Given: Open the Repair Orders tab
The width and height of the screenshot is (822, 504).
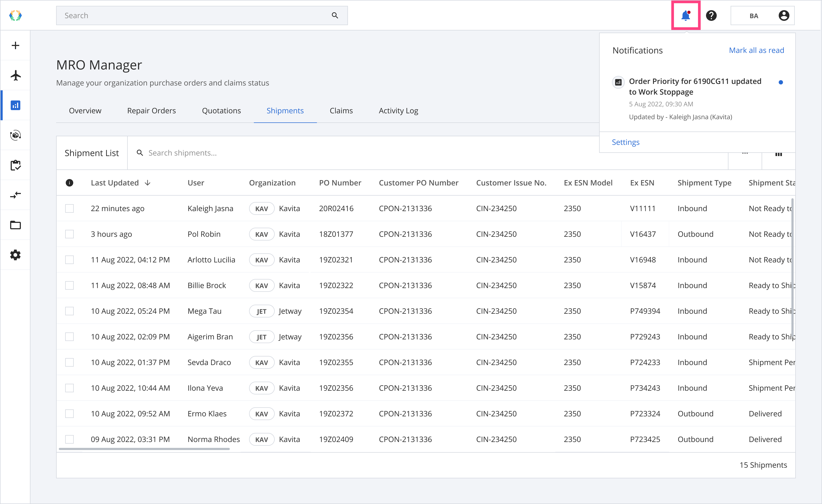Looking at the screenshot, I should click(152, 111).
